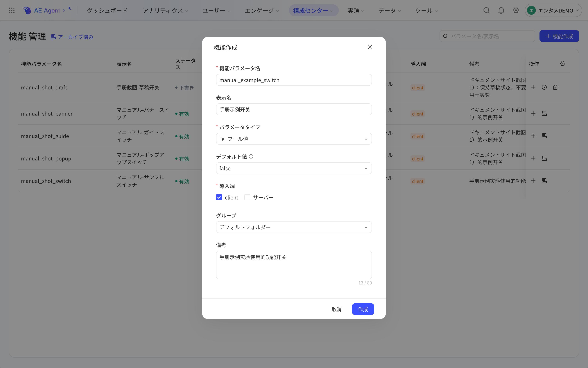
Task: Click the green user avatar icon
Action: coord(531,10)
